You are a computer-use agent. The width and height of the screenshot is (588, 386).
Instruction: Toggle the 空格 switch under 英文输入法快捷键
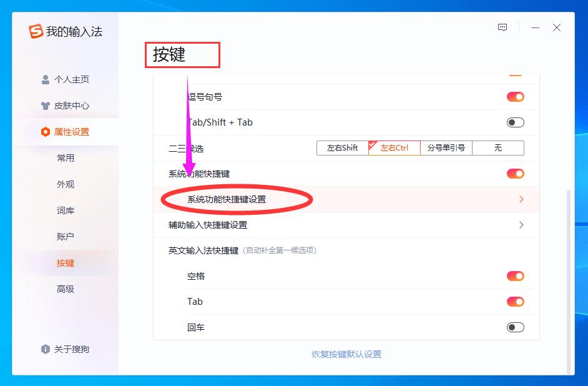pos(514,275)
